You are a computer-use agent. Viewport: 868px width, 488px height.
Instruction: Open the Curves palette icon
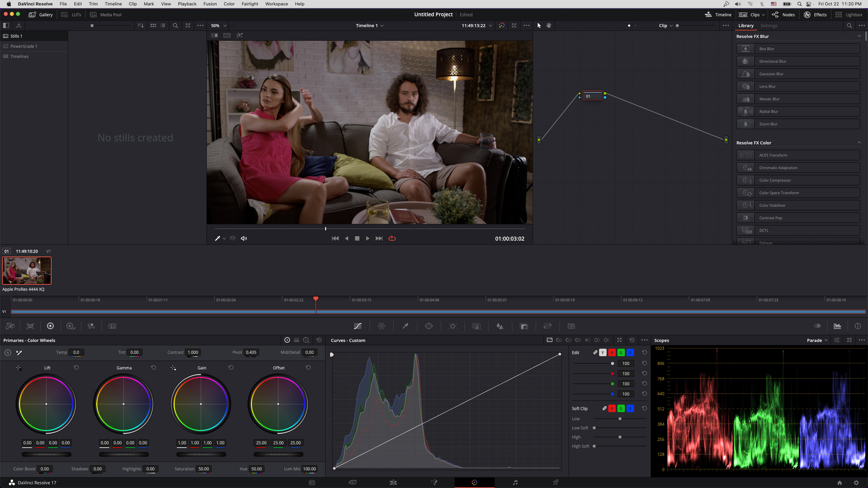357,326
